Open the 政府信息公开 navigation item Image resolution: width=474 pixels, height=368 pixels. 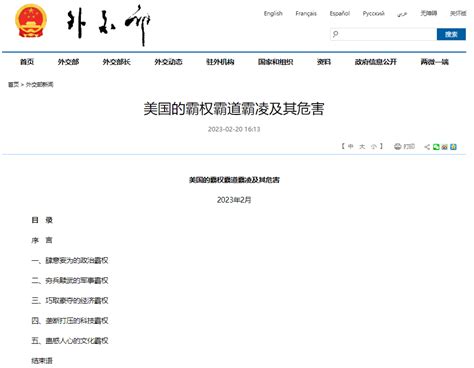tap(376, 62)
